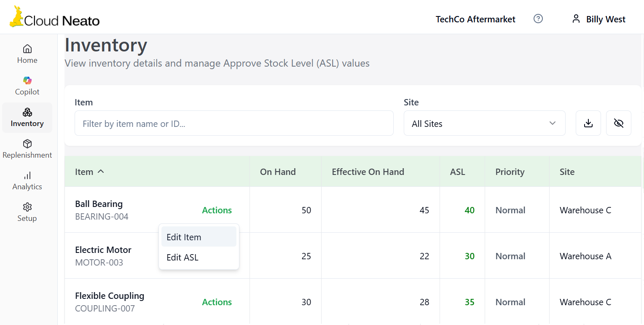Image resolution: width=644 pixels, height=325 pixels.
Task: Open Setup gear in sidebar
Action: pos(27,212)
